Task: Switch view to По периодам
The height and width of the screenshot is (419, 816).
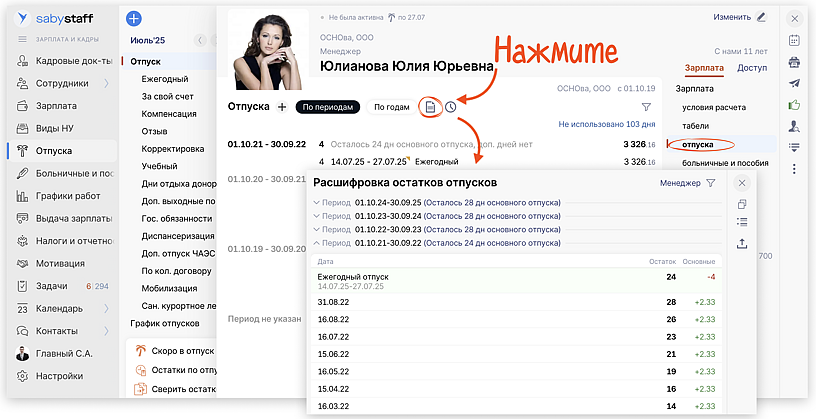Action: 325,107
